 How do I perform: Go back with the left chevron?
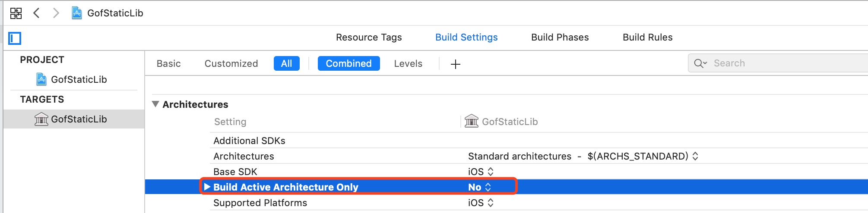37,13
